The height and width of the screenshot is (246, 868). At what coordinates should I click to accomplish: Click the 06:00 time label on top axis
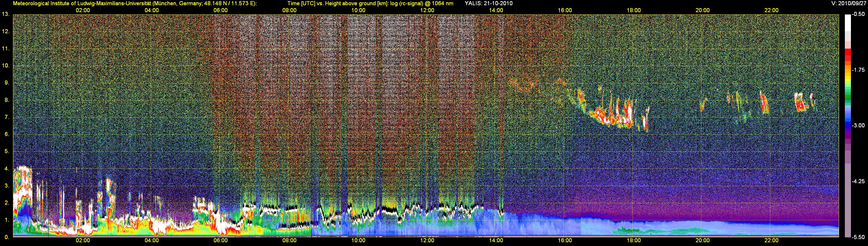tap(220, 10)
